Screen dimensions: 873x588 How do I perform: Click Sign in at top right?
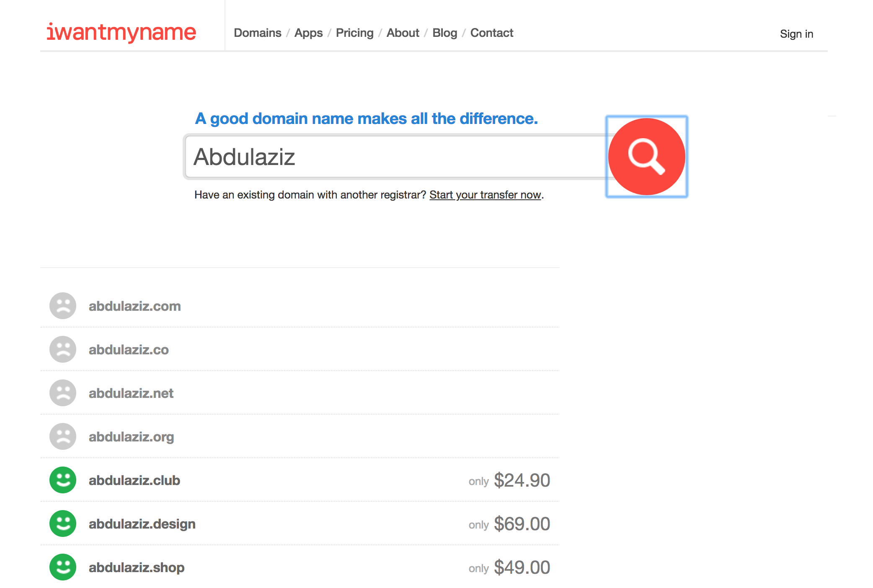[x=796, y=34]
